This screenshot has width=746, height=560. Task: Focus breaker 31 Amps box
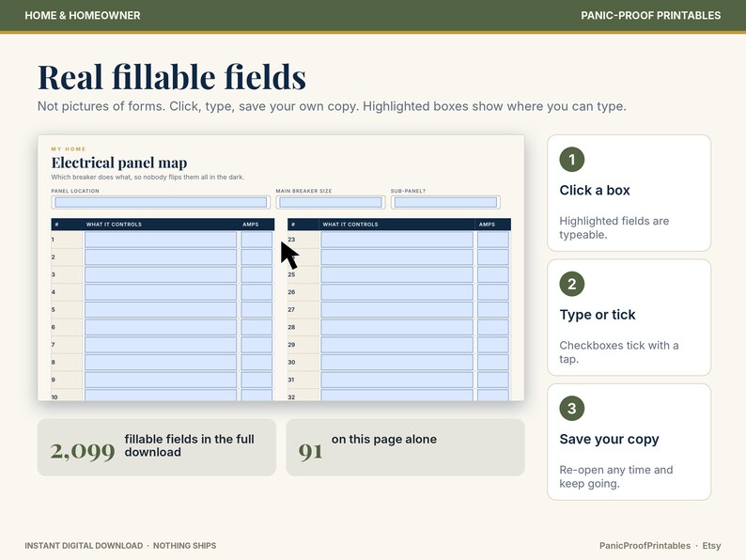(493, 380)
